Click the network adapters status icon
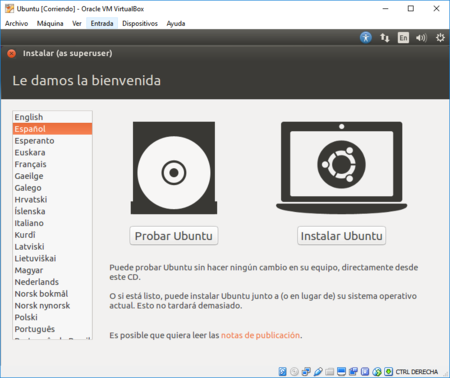 pos(306,371)
